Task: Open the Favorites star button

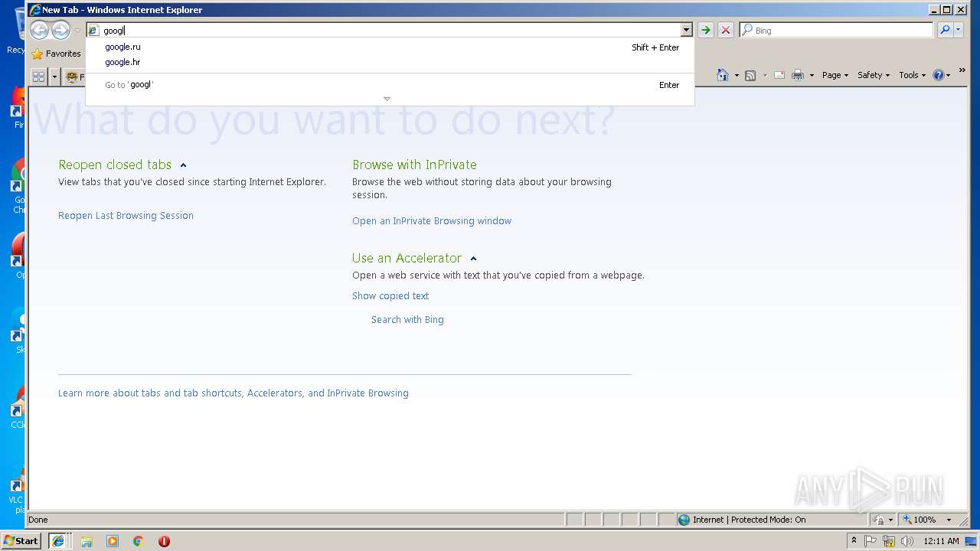Action: [38, 54]
